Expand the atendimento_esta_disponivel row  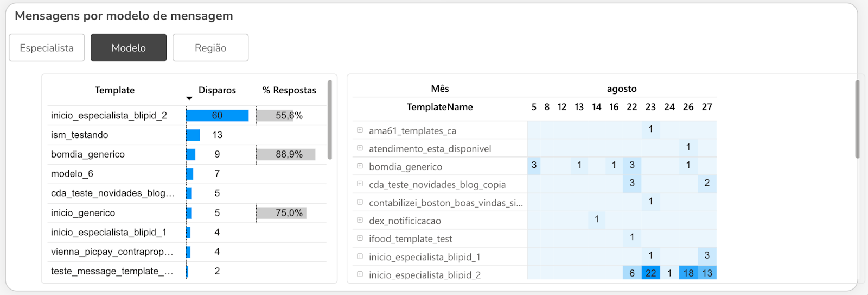coord(360,148)
